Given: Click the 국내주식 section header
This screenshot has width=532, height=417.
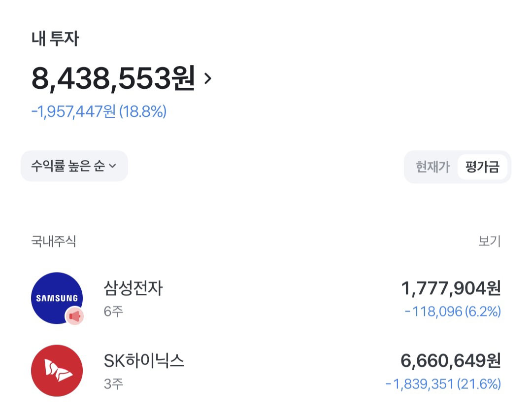Looking at the screenshot, I should click(54, 241).
